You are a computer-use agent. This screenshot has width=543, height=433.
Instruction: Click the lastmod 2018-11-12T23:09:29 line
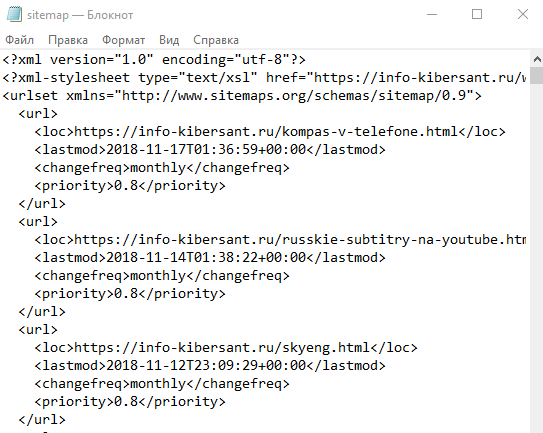pyautogui.click(x=210, y=366)
